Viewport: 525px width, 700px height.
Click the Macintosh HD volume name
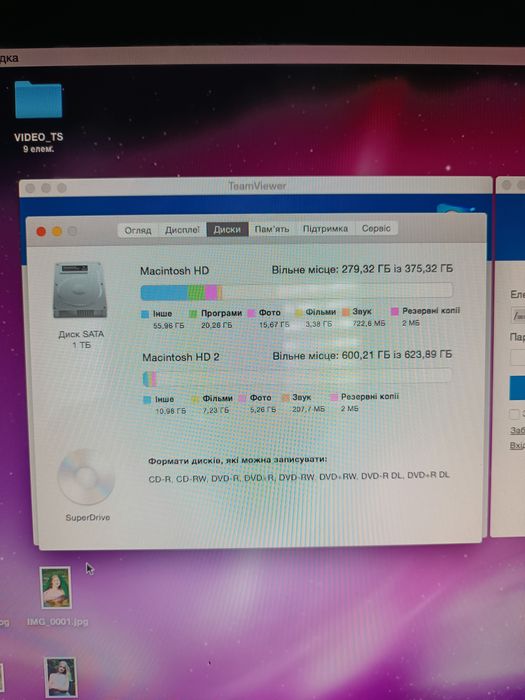175,271
